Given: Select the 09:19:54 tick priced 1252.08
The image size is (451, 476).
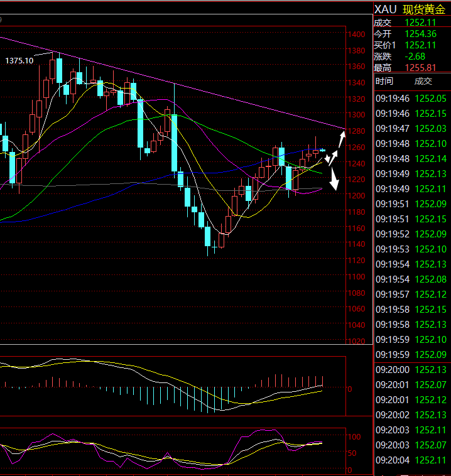Looking at the screenshot, I should click(x=411, y=279).
